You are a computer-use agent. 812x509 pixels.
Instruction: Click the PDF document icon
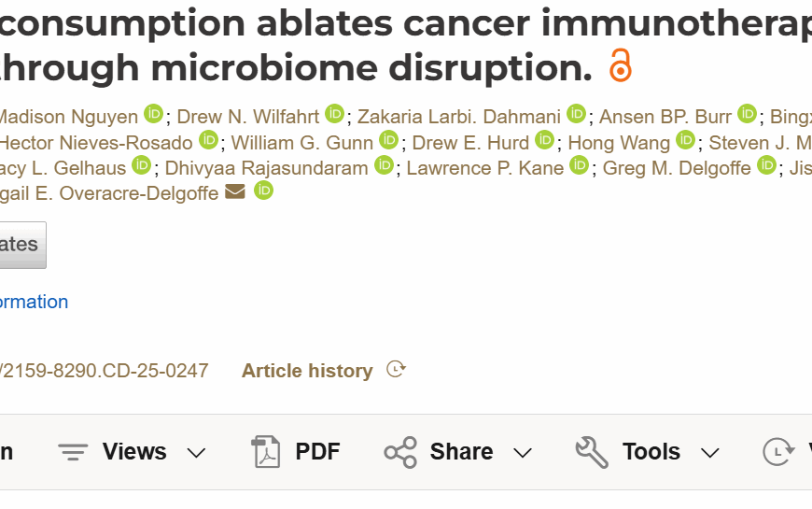(266, 452)
